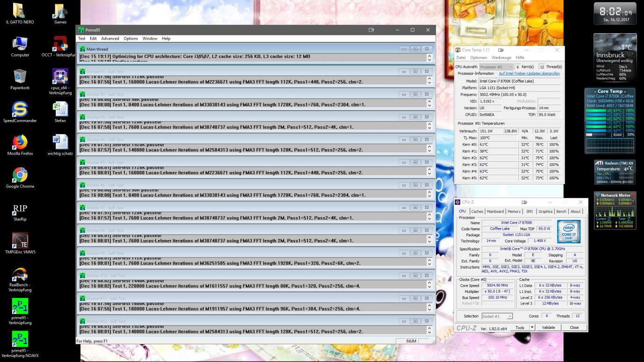Click the Worker #12 log scroll-down arrow
The height and width of the screenshot is (362, 644).
tap(429, 332)
